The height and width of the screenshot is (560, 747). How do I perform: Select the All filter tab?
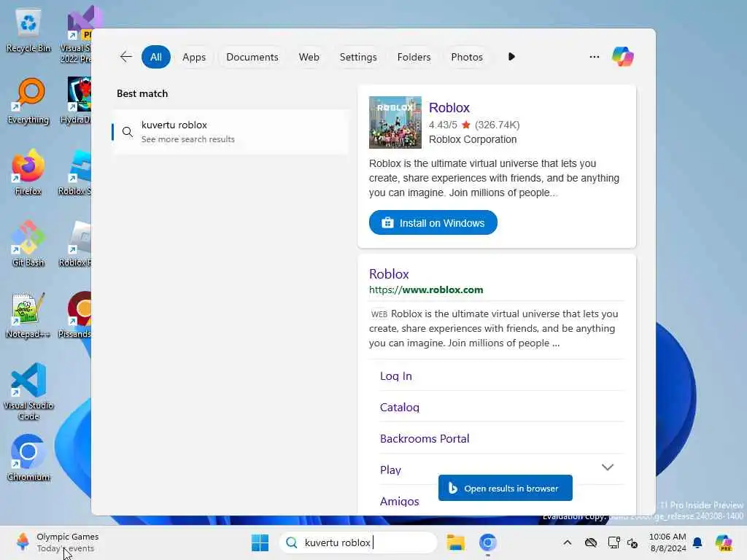point(156,57)
